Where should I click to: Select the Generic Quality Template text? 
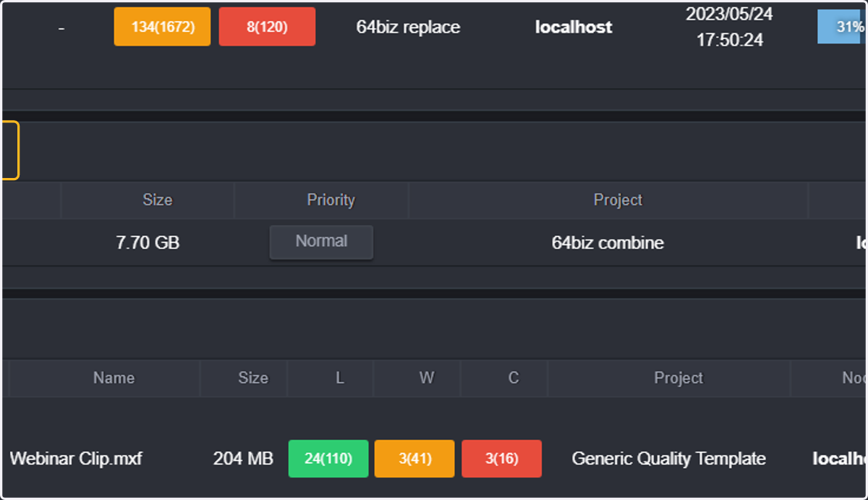668,459
